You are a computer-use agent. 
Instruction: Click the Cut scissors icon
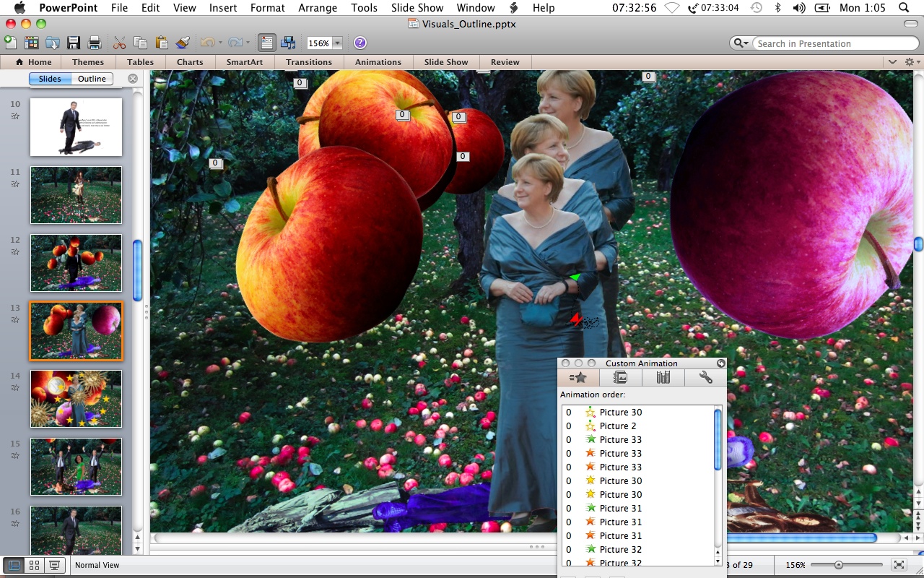[x=120, y=43]
